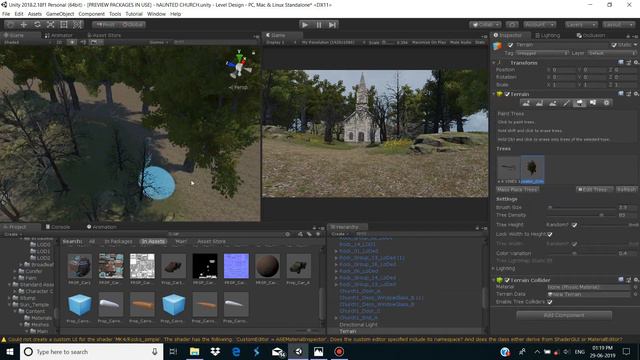
Task: Select the Paint Texture brush icon
Action: (566, 103)
